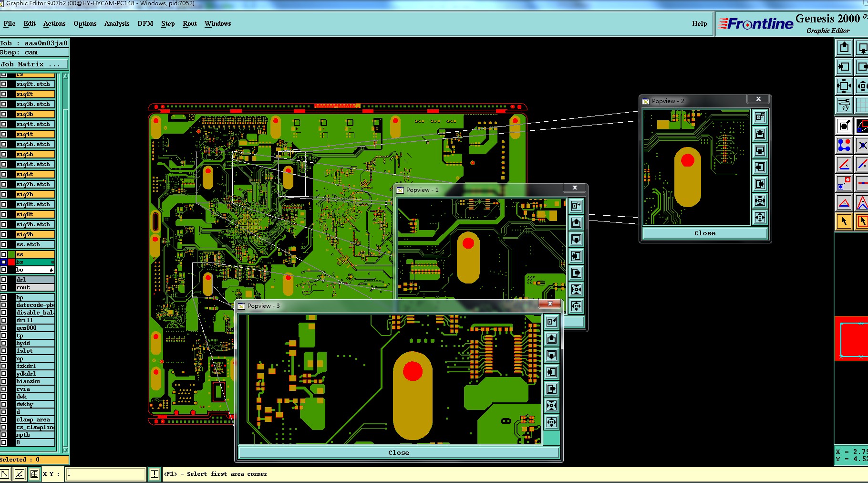Screen dimensions: 868x483
Task: Click Popview 3 zoom out icon
Action: tap(551, 422)
